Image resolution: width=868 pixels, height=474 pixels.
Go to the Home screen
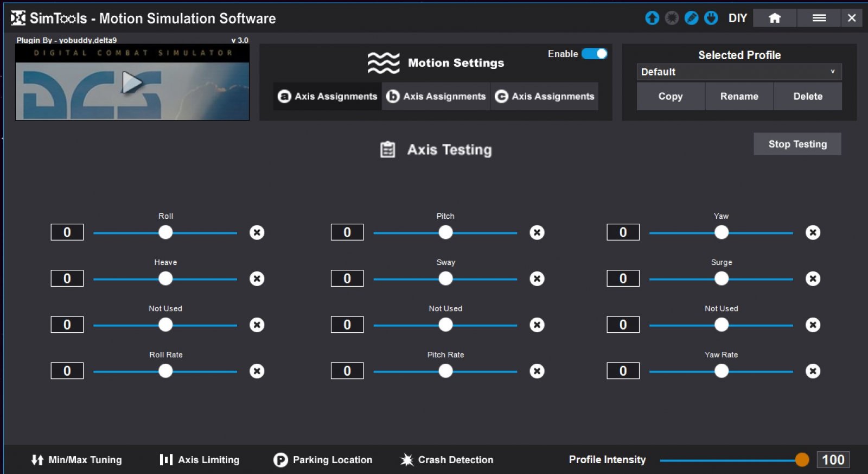[775, 18]
